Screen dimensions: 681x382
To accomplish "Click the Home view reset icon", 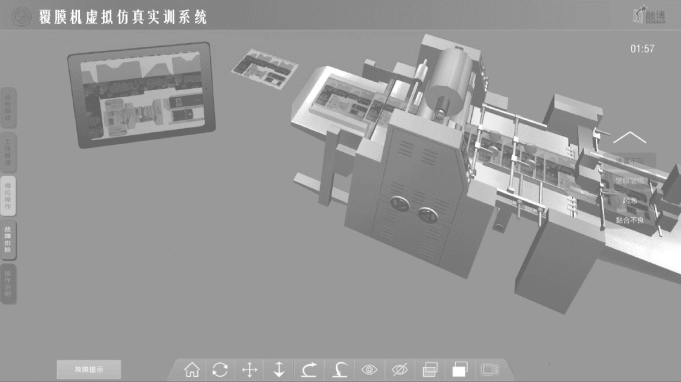I will pyautogui.click(x=192, y=370).
